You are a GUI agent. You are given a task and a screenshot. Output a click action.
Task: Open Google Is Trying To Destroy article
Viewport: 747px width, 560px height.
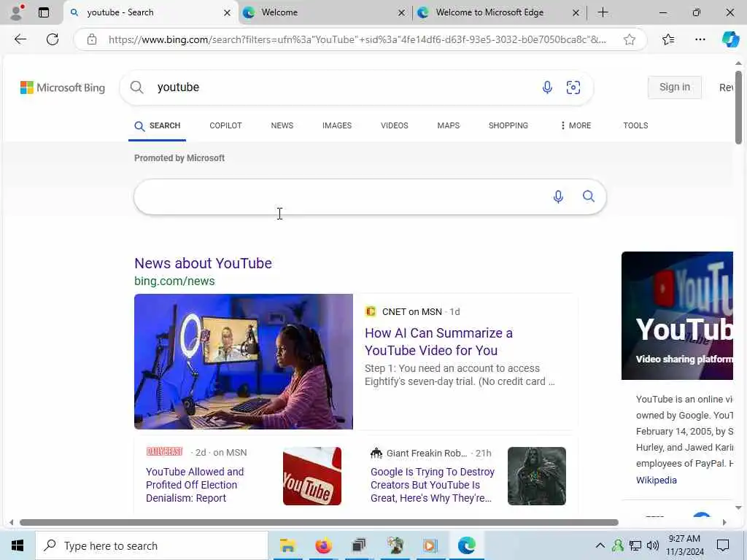click(x=432, y=485)
